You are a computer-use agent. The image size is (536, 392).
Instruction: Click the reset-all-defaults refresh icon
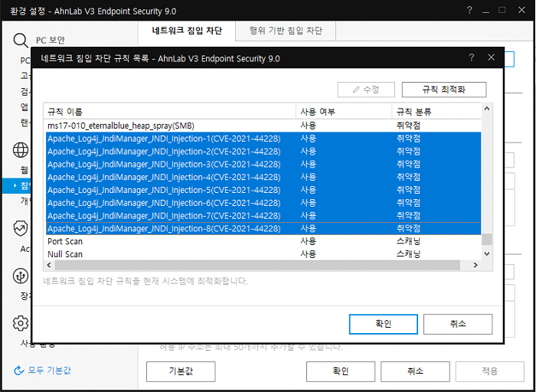18,371
